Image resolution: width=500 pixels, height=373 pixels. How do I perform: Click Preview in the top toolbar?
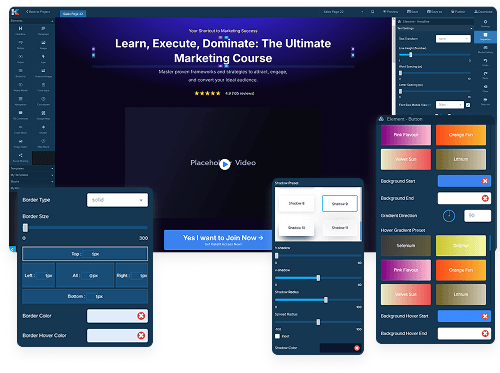click(x=390, y=12)
